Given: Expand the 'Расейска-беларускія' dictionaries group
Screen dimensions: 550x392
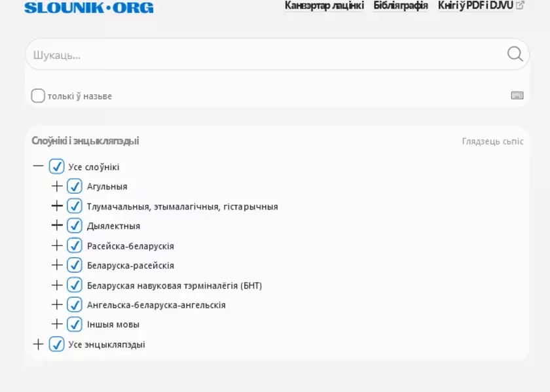Looking at the screenshot, I should click(x=57, y=246).
